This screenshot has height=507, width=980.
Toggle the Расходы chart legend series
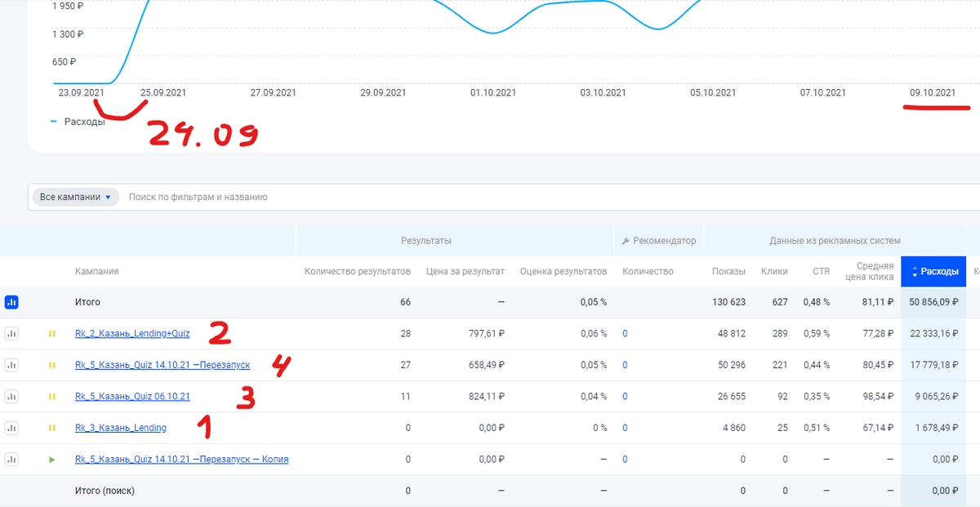point(78,122)
